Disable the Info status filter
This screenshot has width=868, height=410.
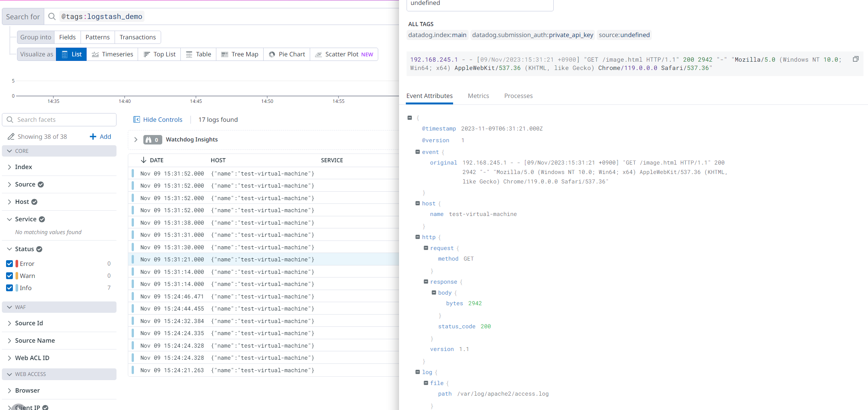pos(9,288)
